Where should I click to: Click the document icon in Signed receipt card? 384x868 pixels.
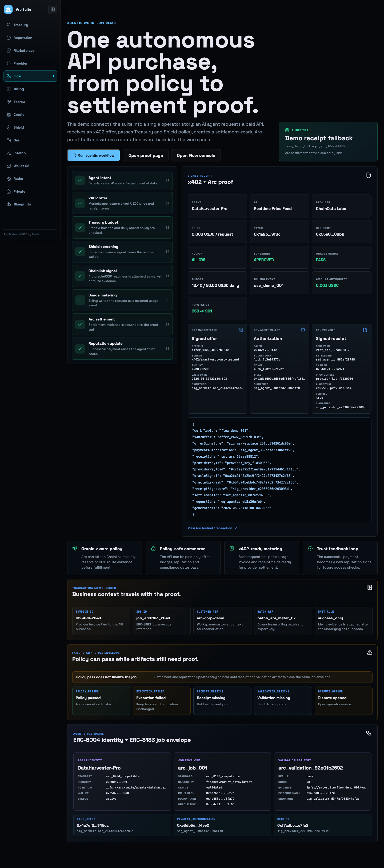[365, 330]
